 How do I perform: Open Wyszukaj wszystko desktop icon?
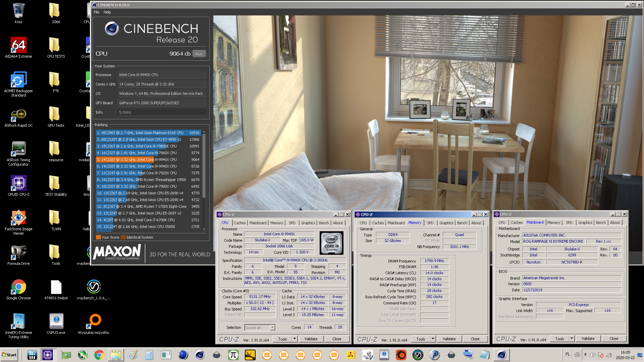point(94,324)
